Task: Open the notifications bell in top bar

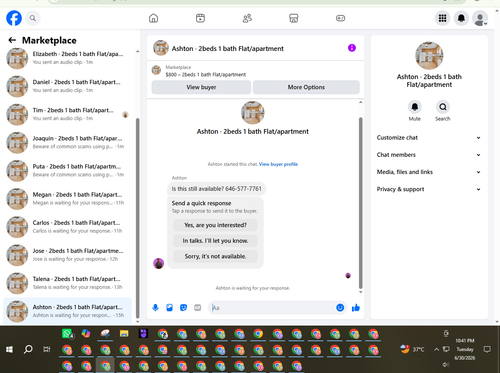Action: coord(461,18)
